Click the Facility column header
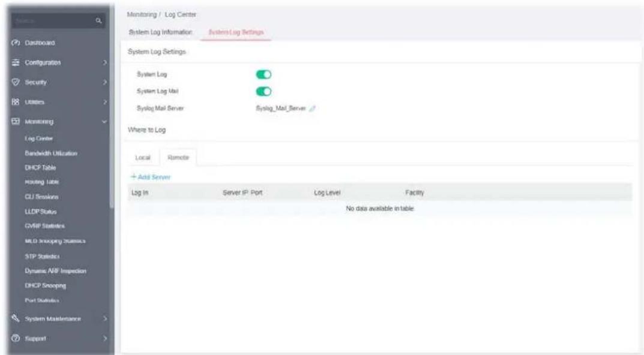 click(x=414, y=192)
